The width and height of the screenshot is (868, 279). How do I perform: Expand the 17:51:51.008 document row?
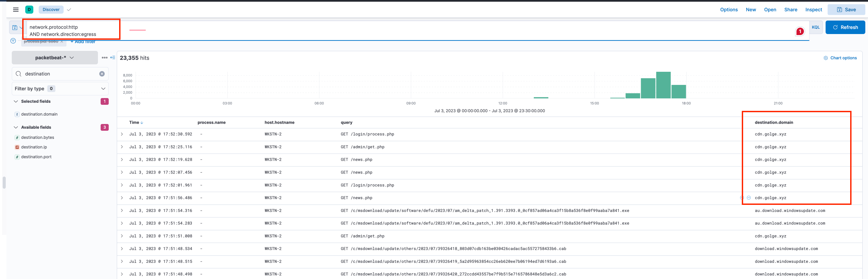(122, 236)
